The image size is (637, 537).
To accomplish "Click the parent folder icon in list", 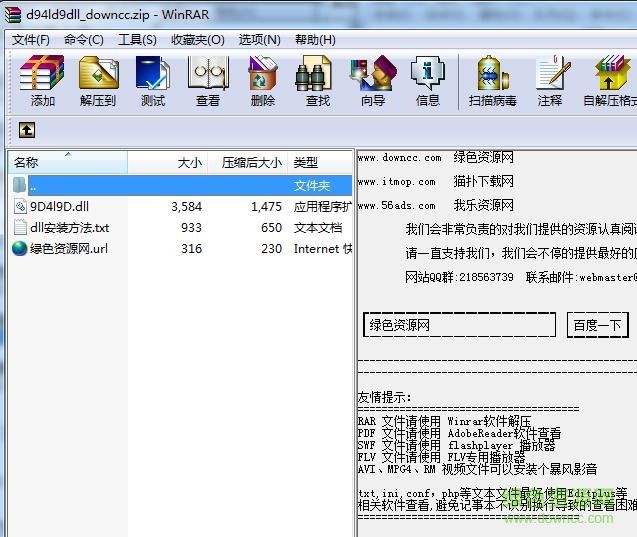I will (x=20, y=185).
